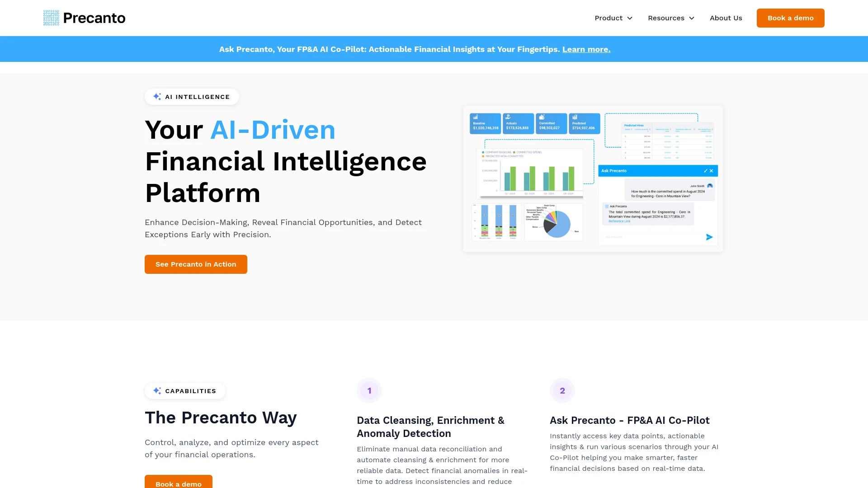Click the Book a Demo link in capabilities
The width and height of the screenshot is (868, 488).
(178, 484)
